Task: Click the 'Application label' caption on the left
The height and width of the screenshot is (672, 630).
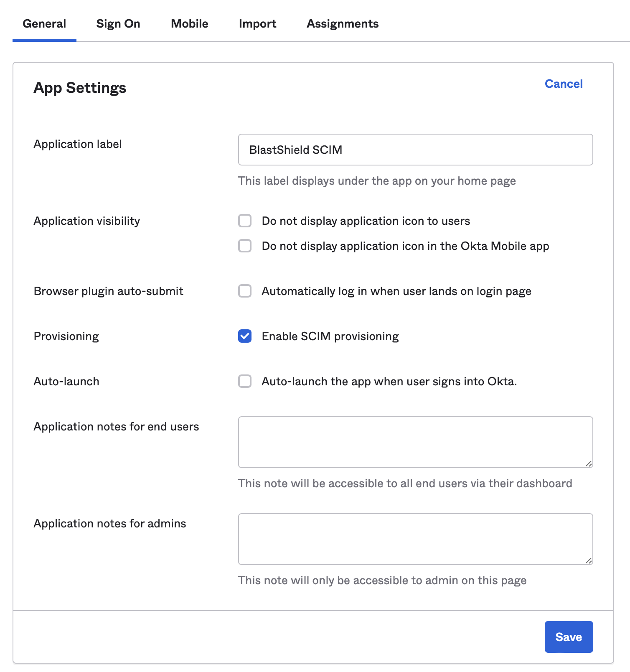Action: tap(78, 144)
